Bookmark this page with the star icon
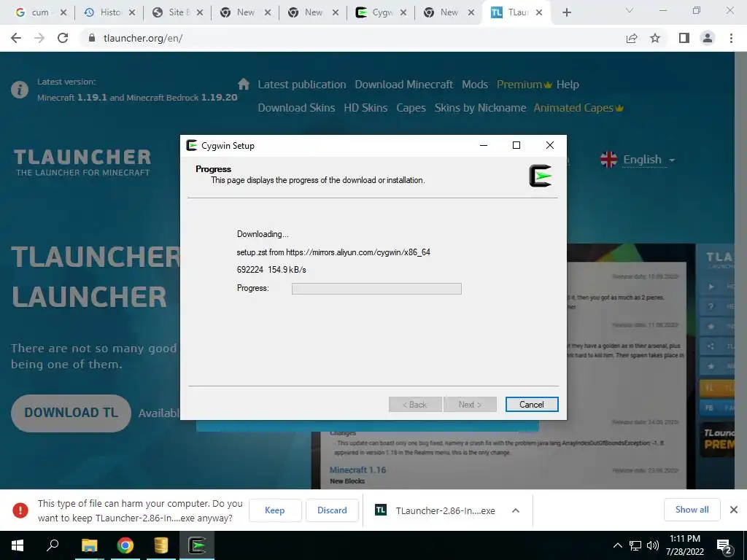Image resolution: width=747 pixels, height=560 pixels. (655, 38)
